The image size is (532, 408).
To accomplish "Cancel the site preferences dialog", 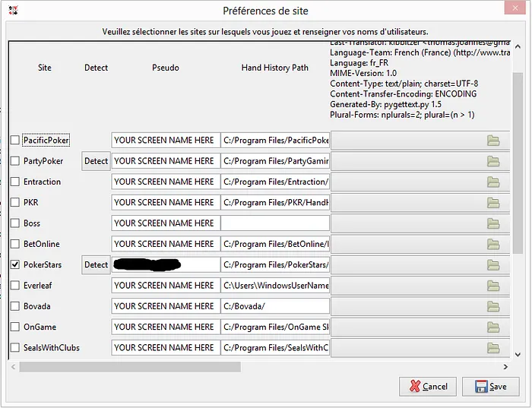I will pos(428,387).
